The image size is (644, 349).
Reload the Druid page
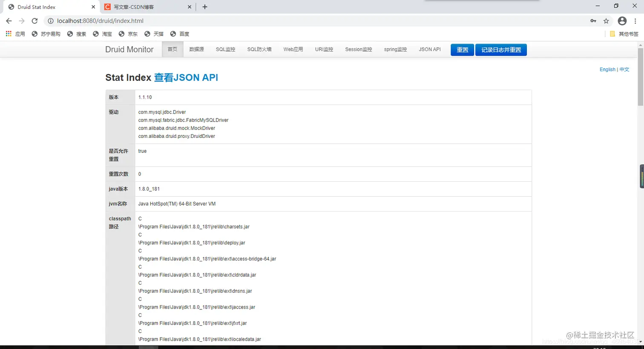pos(35,21)
